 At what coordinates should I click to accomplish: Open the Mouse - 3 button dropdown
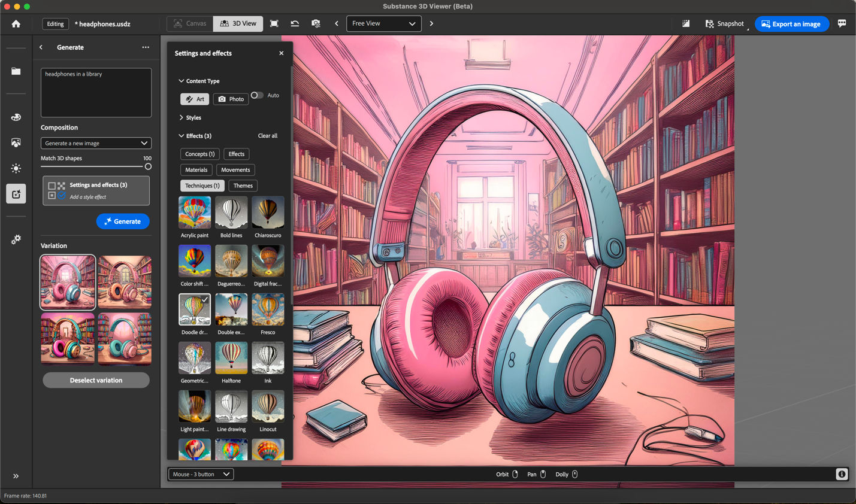[201, 474]
